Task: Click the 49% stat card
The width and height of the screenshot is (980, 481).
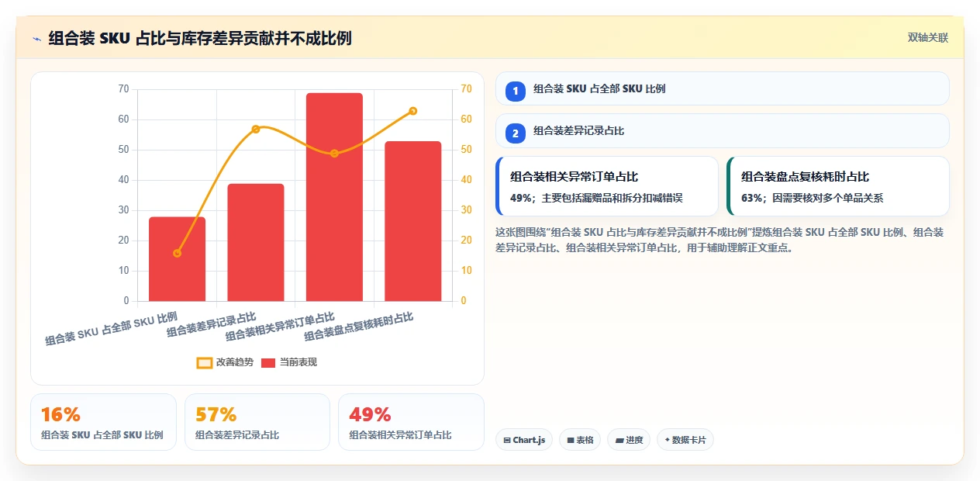Action: click(x=412, y=422)
